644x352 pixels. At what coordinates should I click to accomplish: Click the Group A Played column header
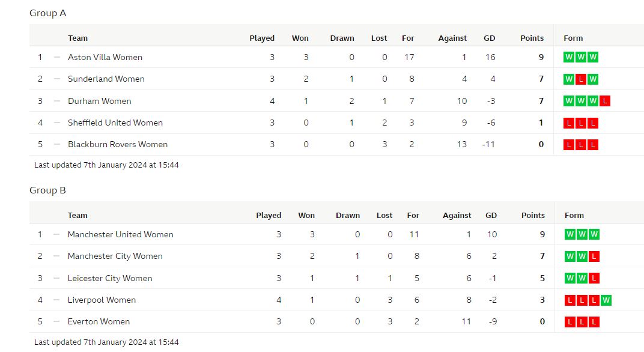tap(262, 38)
